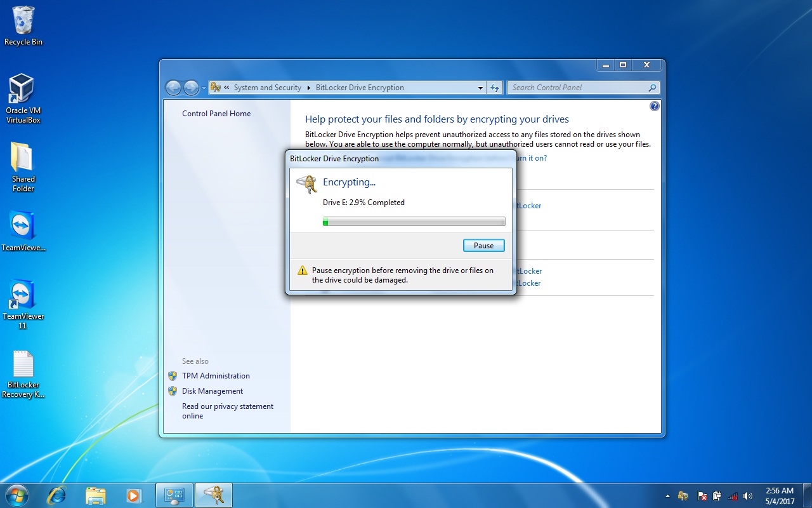
Task: Open Help via blue question mark
Action: tap(655, 106)
